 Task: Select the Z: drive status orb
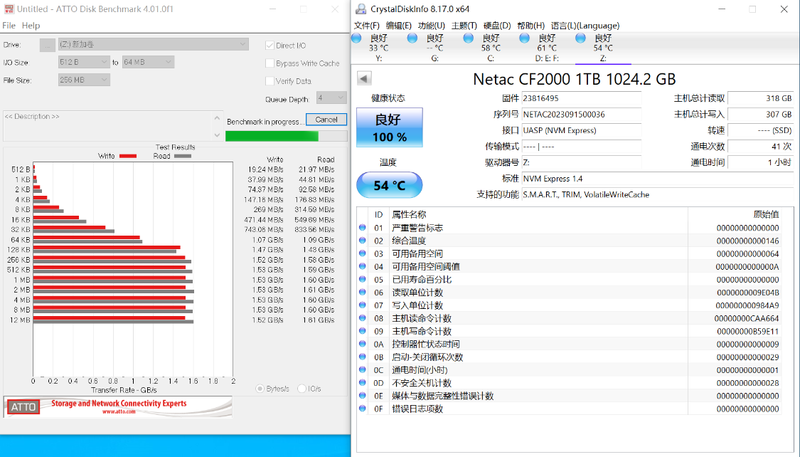(x=581, y=38)
